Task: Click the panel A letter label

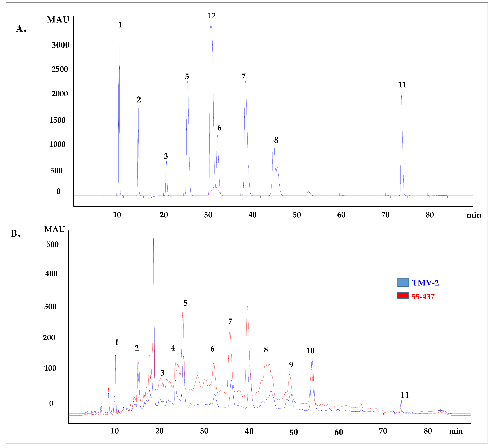Action: click(x=21, y=29)
